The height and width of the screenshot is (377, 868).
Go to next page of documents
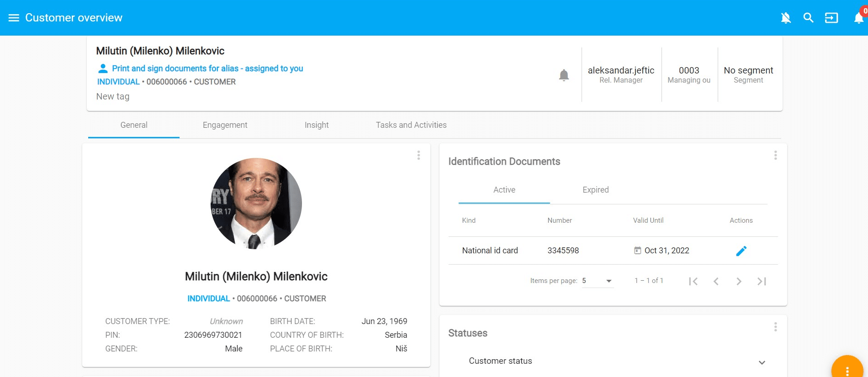click(x=739, y=281)
